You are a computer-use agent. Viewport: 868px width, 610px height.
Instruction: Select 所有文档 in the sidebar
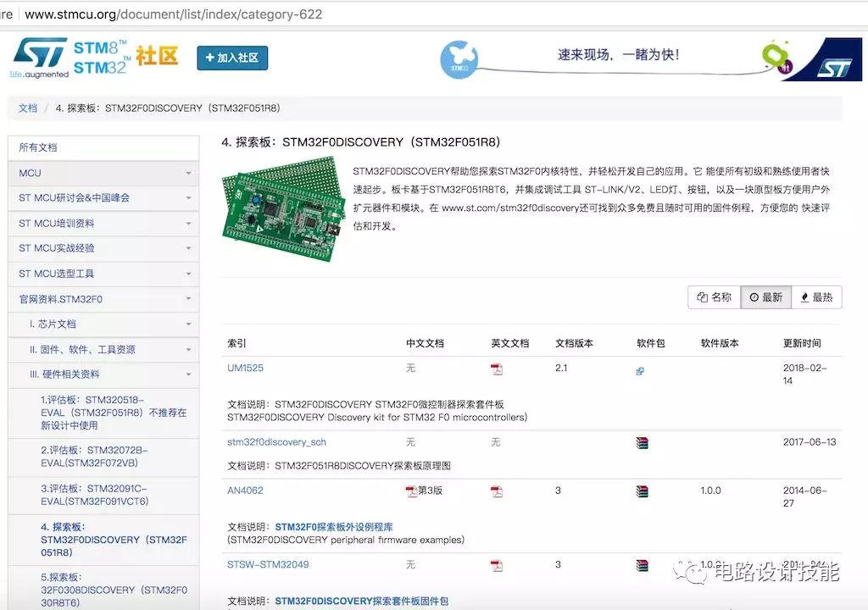(103, 147)
